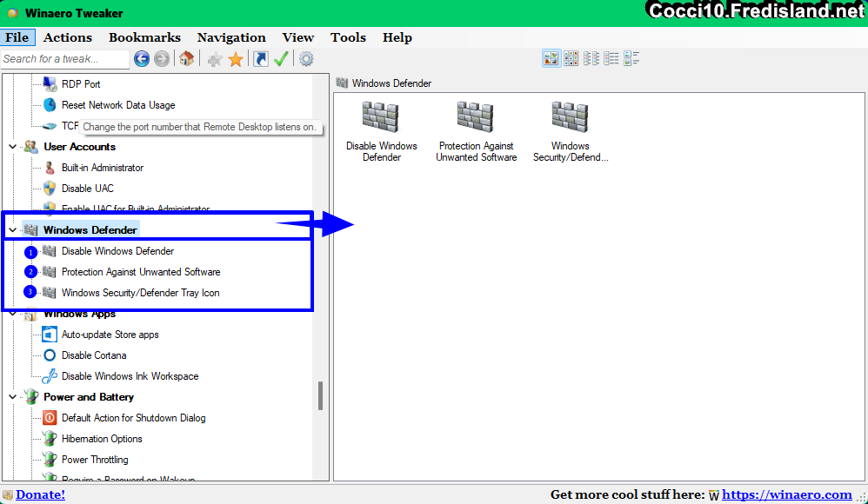The height and width of the screenshot is (504, 868).
Task: Click Disable Windows Ink Workspace pen icon
Action: 50,376
